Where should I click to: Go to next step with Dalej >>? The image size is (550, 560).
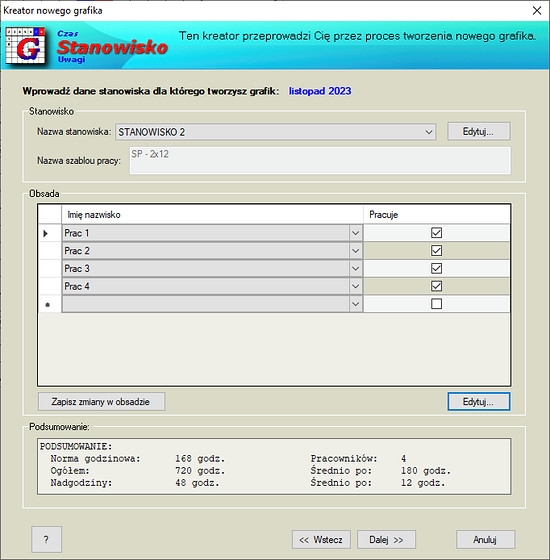386,539
